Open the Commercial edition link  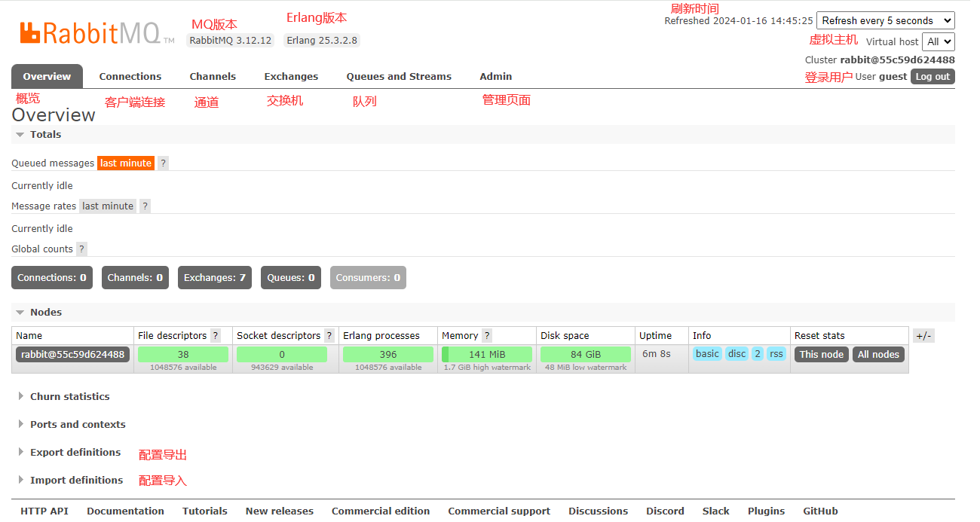(x=381, y=511)
